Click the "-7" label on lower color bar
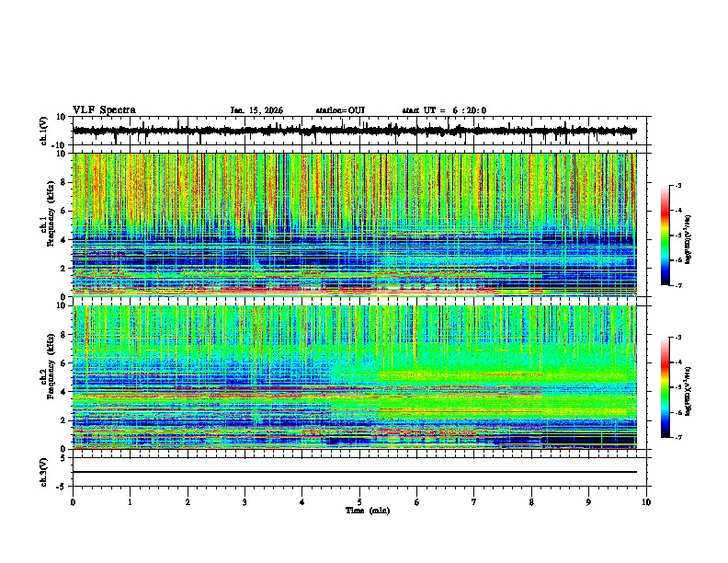The width and height of the screenshot is (728, 563). [677, 437]
